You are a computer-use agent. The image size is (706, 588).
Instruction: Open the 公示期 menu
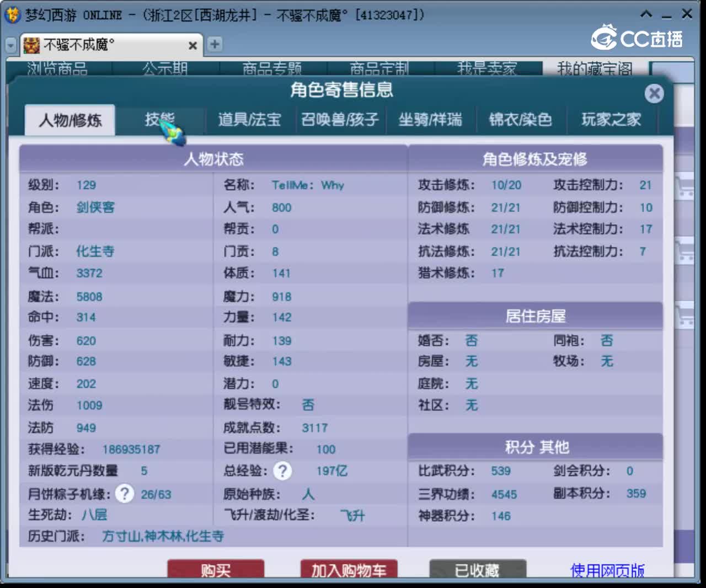(x=165, y=68)
